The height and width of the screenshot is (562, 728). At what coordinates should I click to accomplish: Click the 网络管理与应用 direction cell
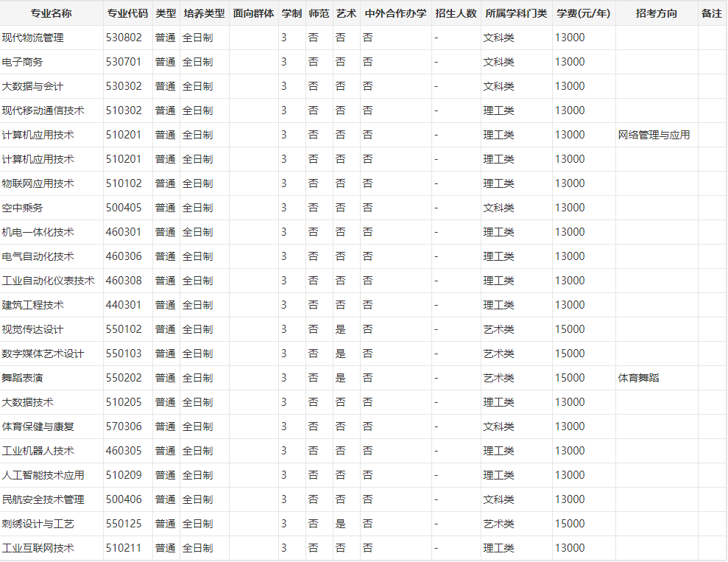coord(654,135)
